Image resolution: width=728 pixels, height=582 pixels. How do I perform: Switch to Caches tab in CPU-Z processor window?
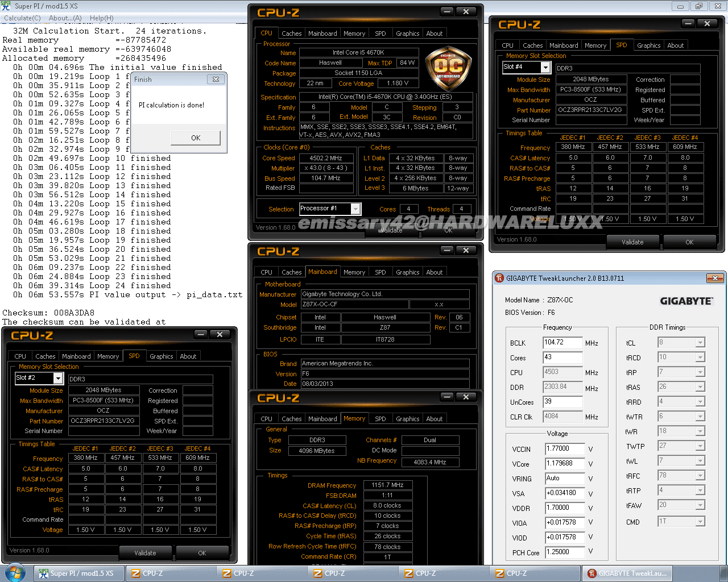tap(292, 34)
